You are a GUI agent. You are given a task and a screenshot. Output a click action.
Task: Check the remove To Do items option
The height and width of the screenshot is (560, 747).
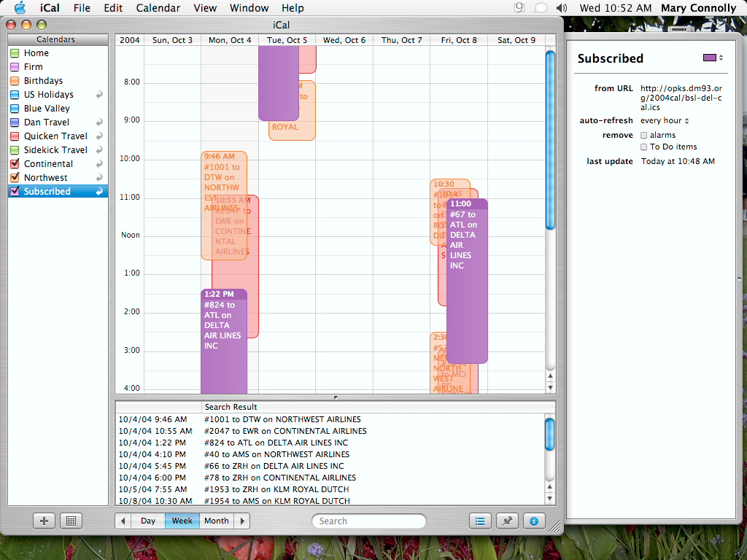point(644,147)
